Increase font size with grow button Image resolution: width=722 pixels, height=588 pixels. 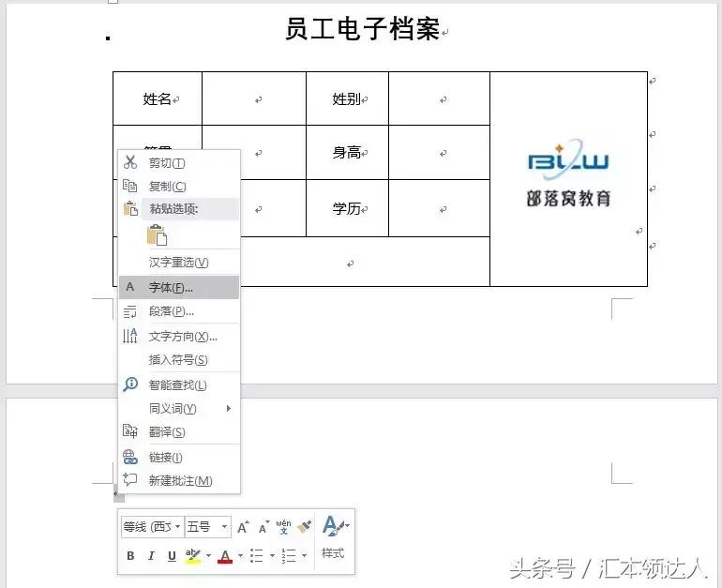[243, 527]
